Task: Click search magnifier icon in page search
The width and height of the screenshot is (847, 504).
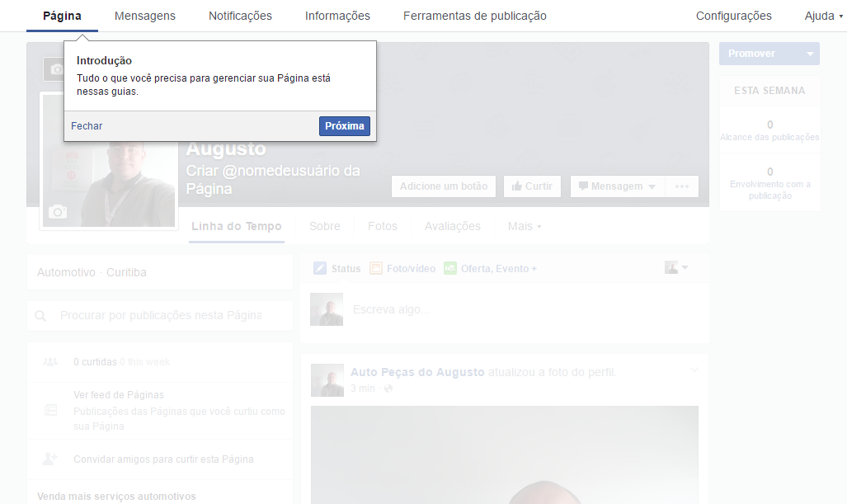Action: [40, 315]
